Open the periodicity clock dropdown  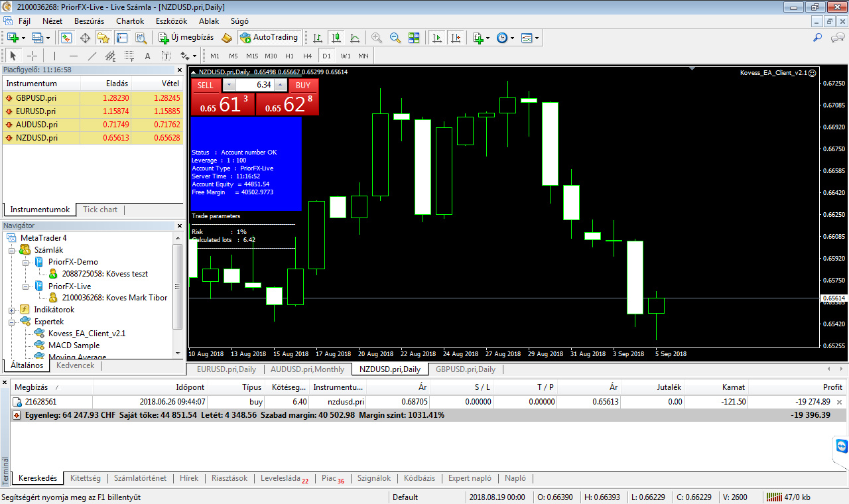point(504,38)
